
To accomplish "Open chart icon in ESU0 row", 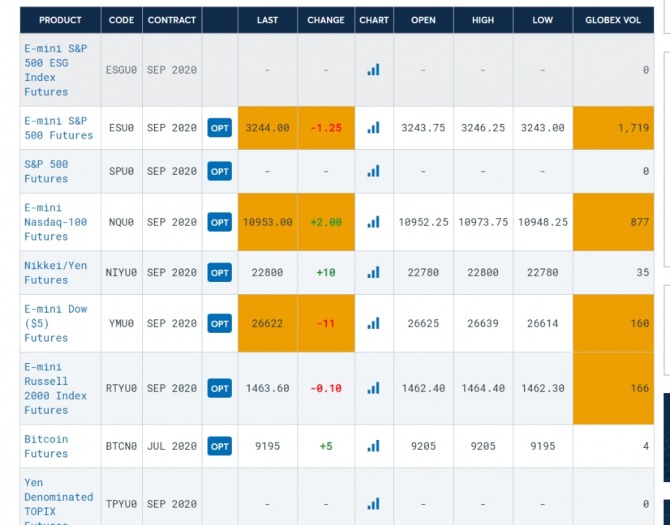I will pyautogui.click(x=373, y=128).
